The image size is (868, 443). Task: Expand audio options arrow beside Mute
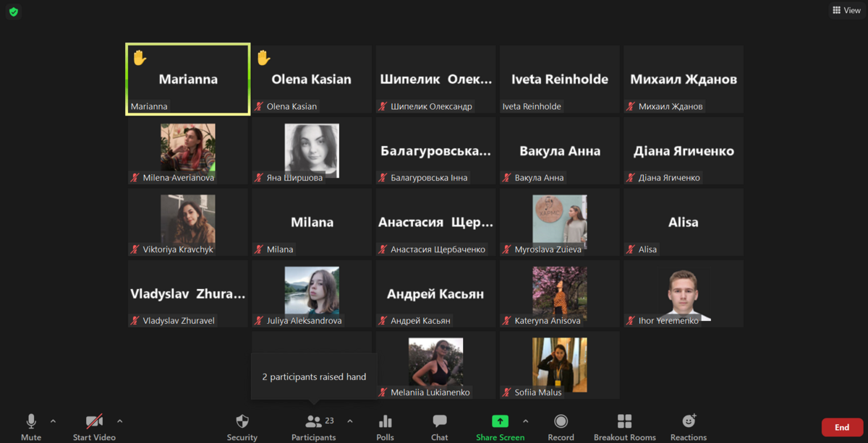pos(53,421)
